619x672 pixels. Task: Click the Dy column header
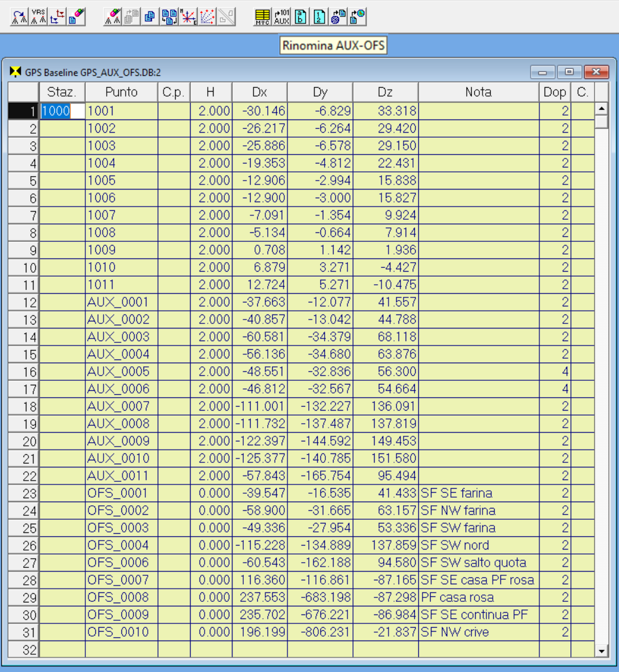click(320, 92)
